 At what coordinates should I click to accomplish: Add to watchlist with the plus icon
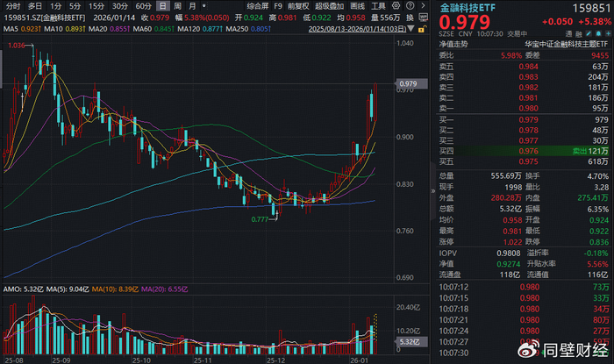tap(608, 34)
